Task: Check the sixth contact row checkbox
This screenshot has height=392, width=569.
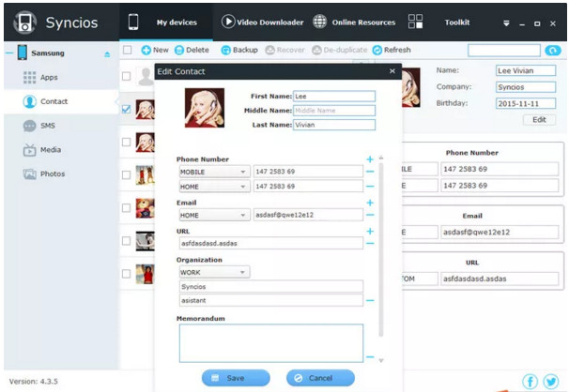Action: click(126, 241)
